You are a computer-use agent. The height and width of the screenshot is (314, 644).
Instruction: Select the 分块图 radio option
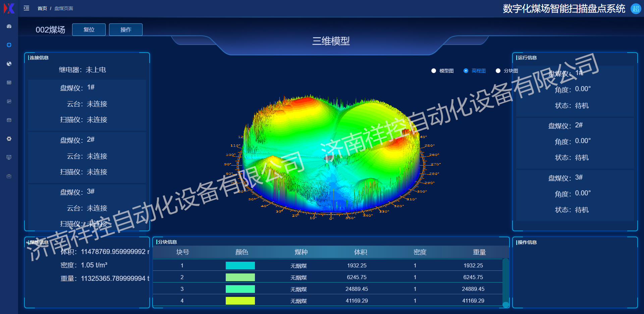coord(507,71)
